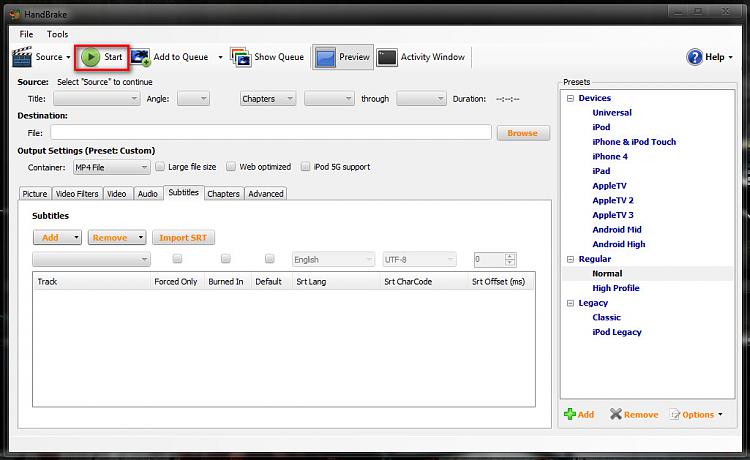Open the Chapters mode dropdown

268,99
